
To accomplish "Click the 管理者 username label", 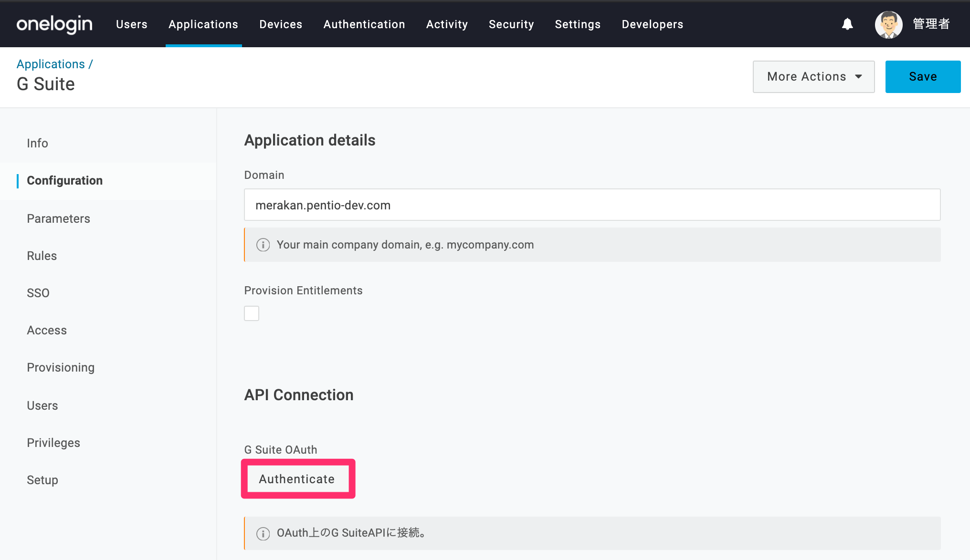I will click(x=931, y=24).
